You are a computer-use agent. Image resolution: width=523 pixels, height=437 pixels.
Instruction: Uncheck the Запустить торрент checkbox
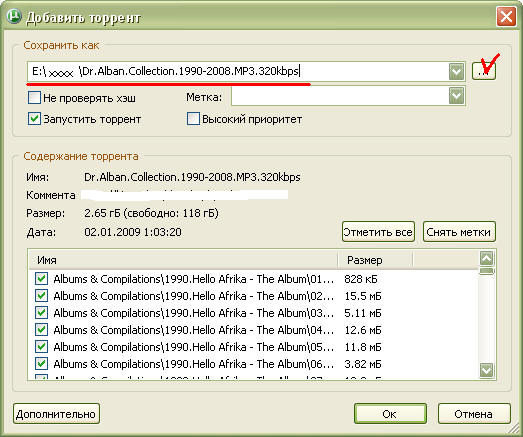[34, 119]
